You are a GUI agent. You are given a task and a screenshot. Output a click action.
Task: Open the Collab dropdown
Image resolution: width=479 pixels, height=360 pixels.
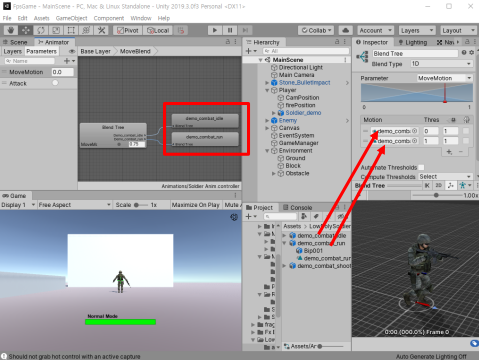(316, 30)
